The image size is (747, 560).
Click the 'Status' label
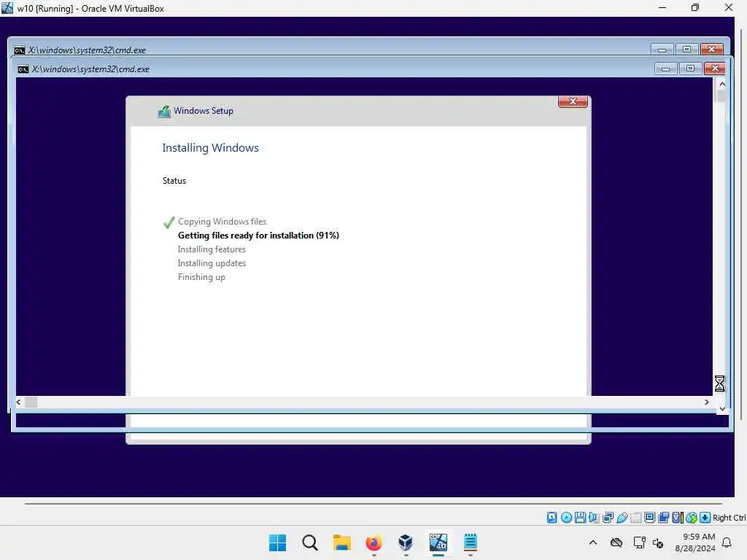(174, 181)
